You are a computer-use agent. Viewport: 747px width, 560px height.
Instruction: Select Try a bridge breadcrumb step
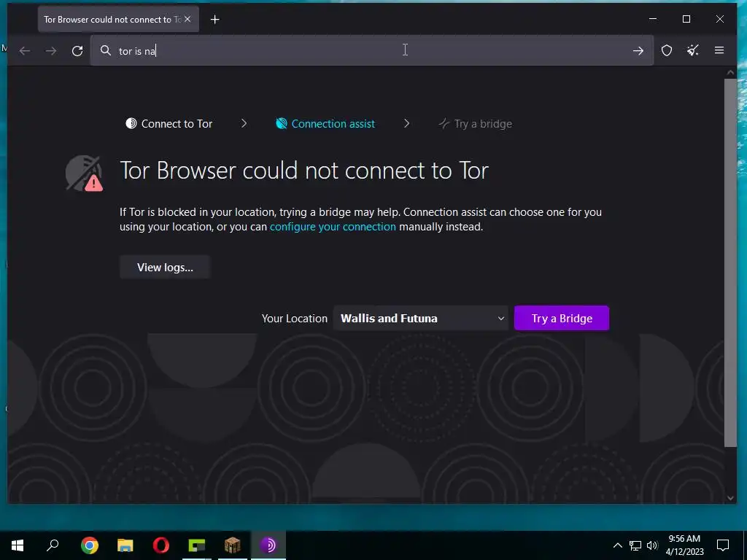pos(476,124)
